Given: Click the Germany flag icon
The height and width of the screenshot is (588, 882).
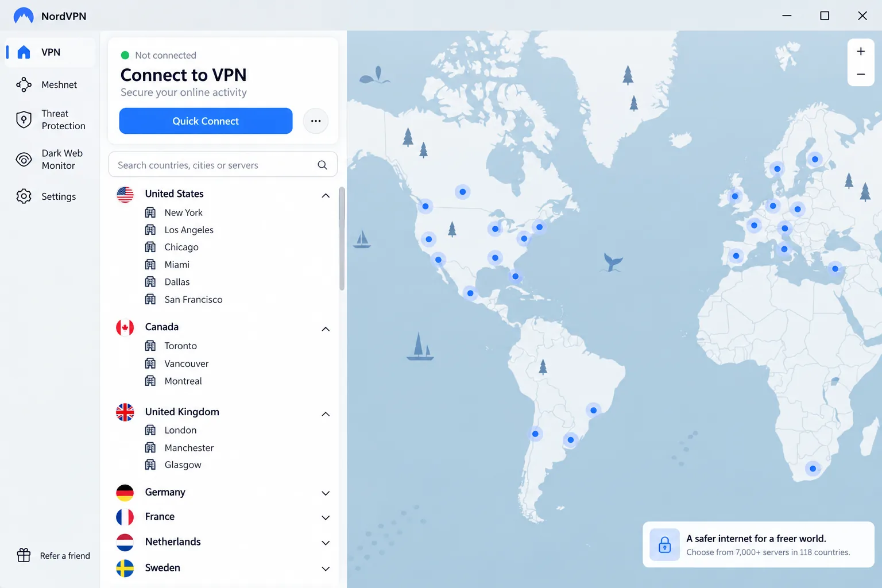Looking at the screenshot, I should click(125, 493).
